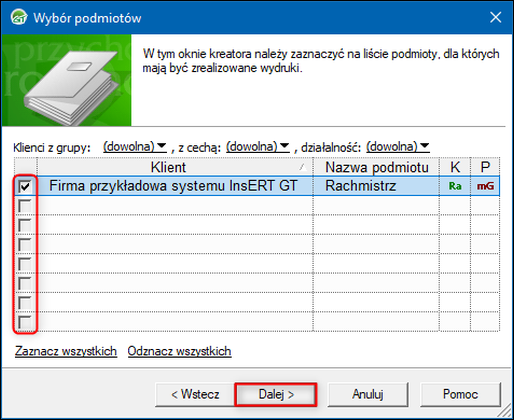Viewport: 514px width, 420px height.
Task: Proceed with the Dalej button
Action: 276,394
